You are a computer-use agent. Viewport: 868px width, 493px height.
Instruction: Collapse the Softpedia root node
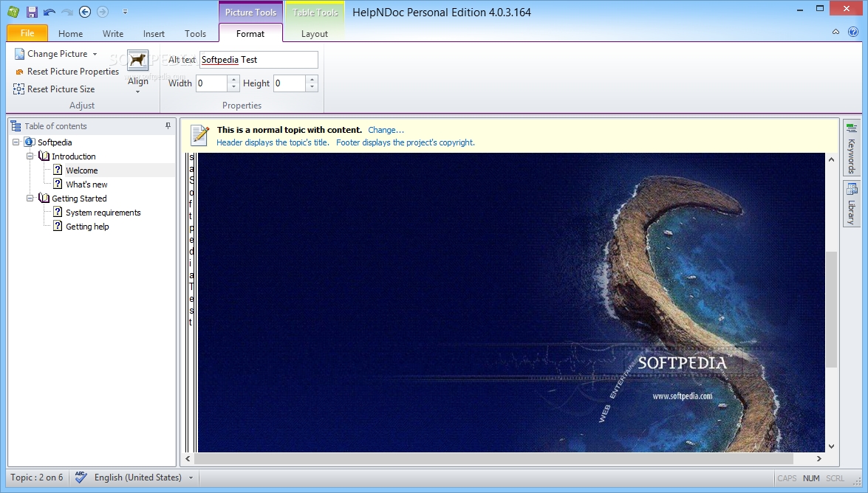(16, 142)
